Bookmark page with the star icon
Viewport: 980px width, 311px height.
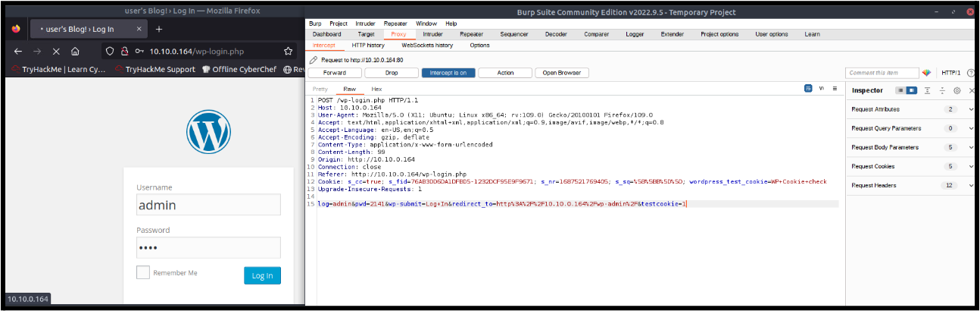pyautogui.click(x=288, y=52)
